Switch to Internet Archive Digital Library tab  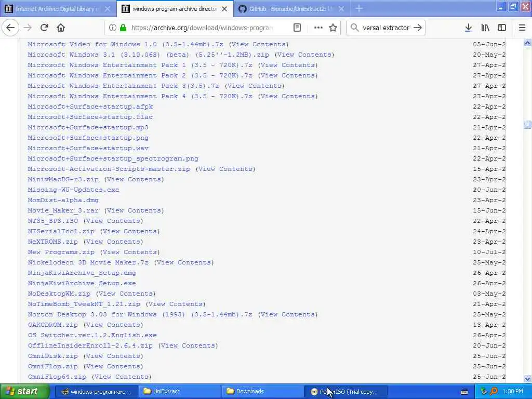[x=58, y=9]
